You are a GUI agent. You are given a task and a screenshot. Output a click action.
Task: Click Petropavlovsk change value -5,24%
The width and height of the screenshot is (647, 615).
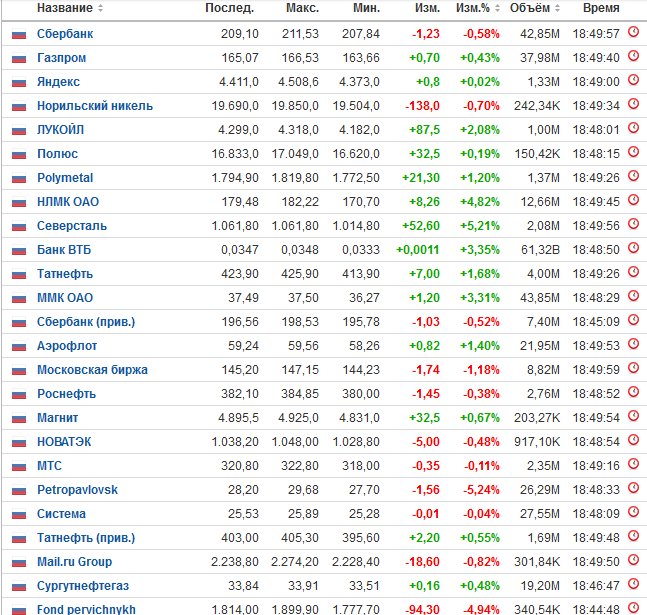click(x=481, y=490)
